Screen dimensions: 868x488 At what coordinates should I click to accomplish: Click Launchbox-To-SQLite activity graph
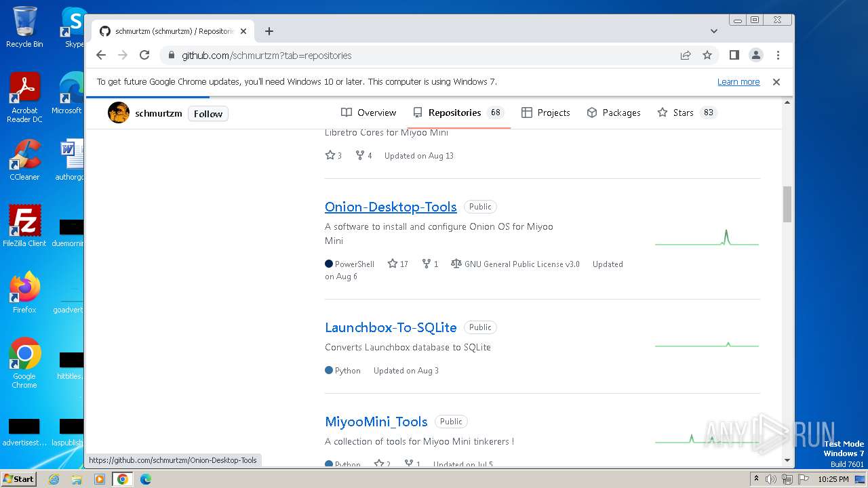click(707, 344)
